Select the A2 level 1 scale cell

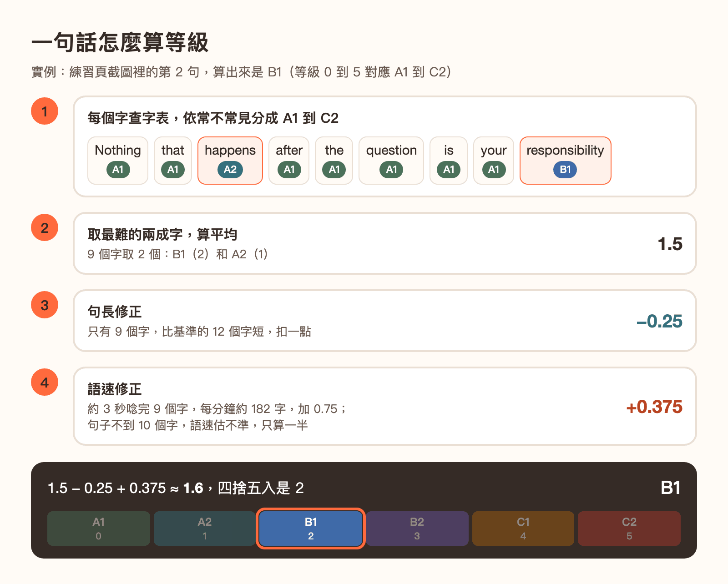[x=205, y=529]
